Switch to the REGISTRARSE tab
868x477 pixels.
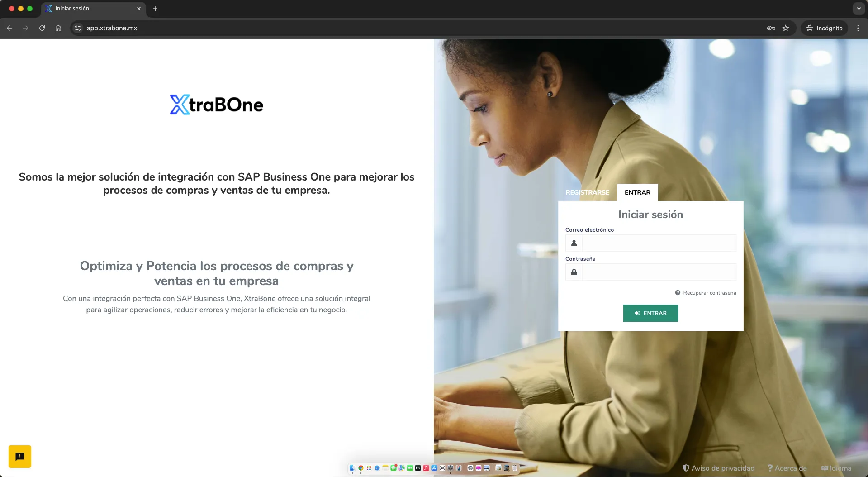(587, 192)
